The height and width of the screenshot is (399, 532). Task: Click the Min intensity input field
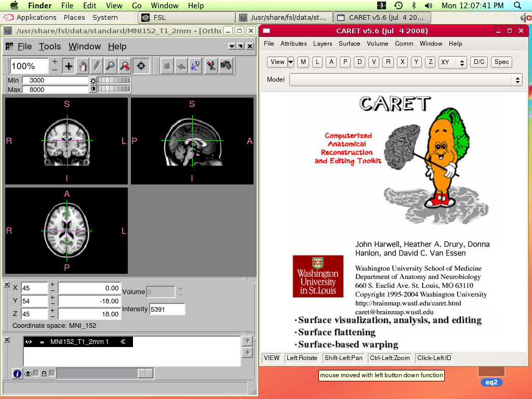click(x=55, y=81)
